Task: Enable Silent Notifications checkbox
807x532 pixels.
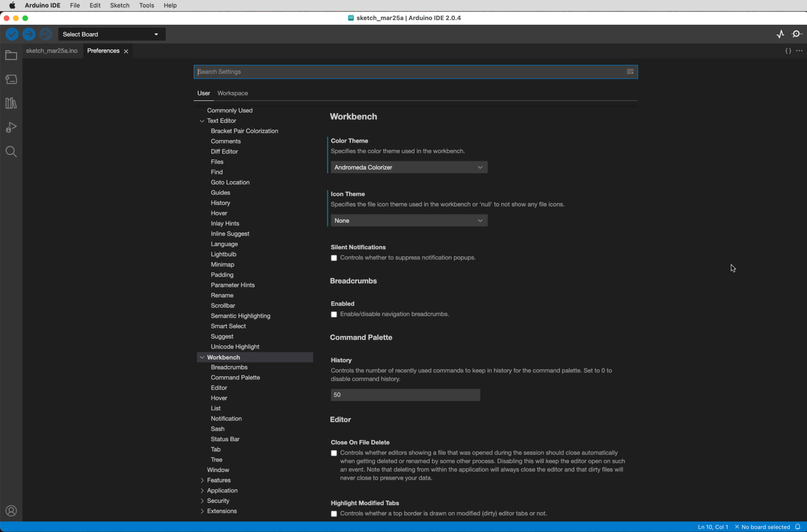Action: click(334, 258)
